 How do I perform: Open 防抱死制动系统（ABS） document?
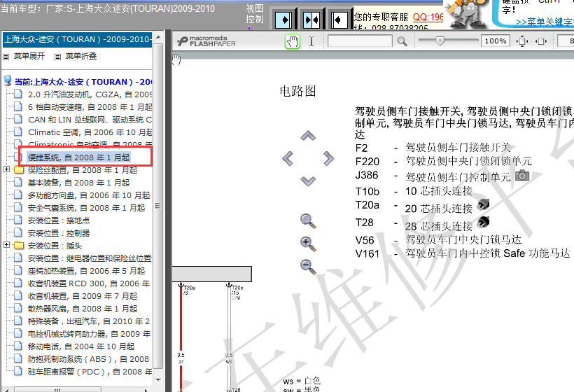[x=89, y=359]
